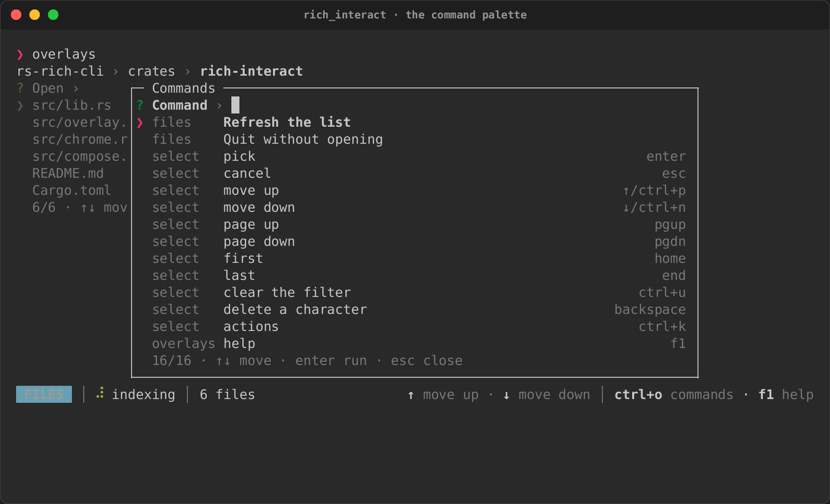
Task: Click the indexing spinner icon in status bar
Action: (100, 393)
